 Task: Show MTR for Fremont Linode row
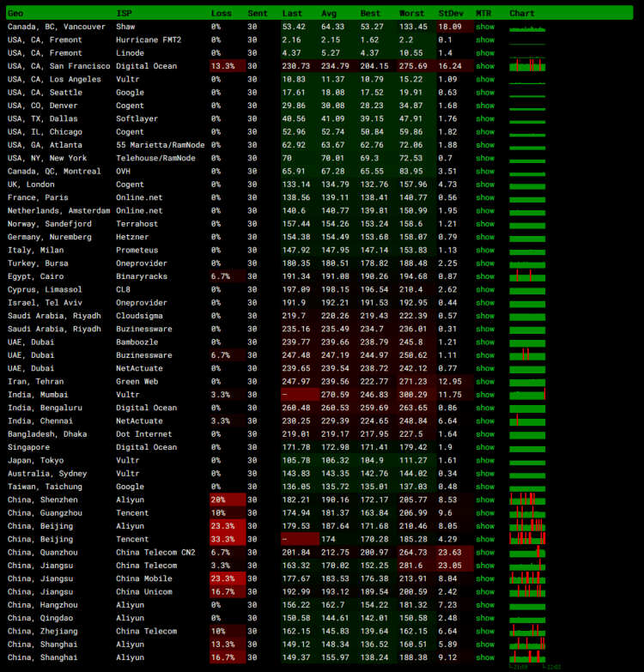[485, 53]
